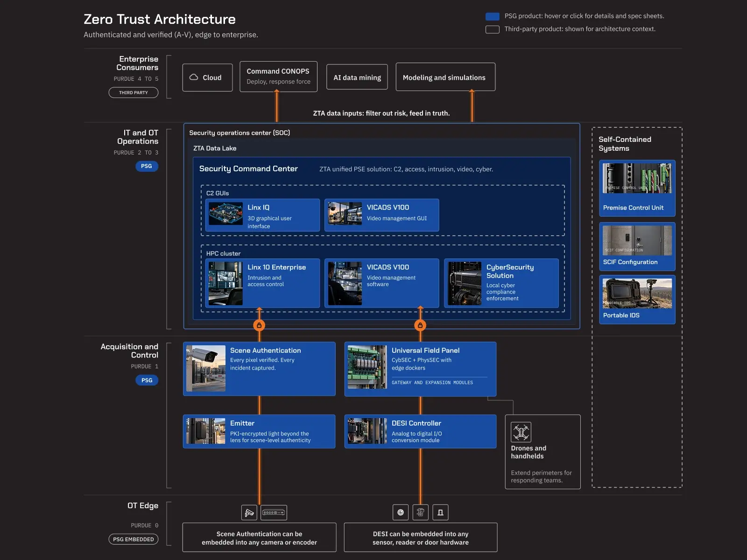Click the sensor icon in OT Edge
The width and height of the screenshot is (747, 560).
coord(401,512)
